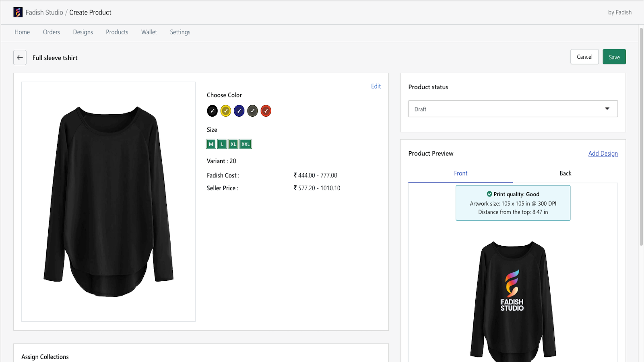Open the Product status dropdown

click(x=513, y=109)
